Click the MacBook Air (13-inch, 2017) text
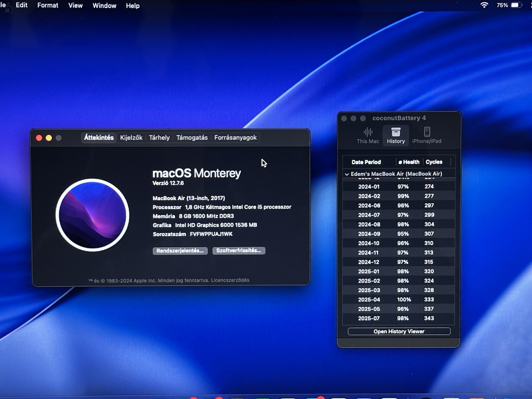The image size is (532, 399). (x=189, y=198)
